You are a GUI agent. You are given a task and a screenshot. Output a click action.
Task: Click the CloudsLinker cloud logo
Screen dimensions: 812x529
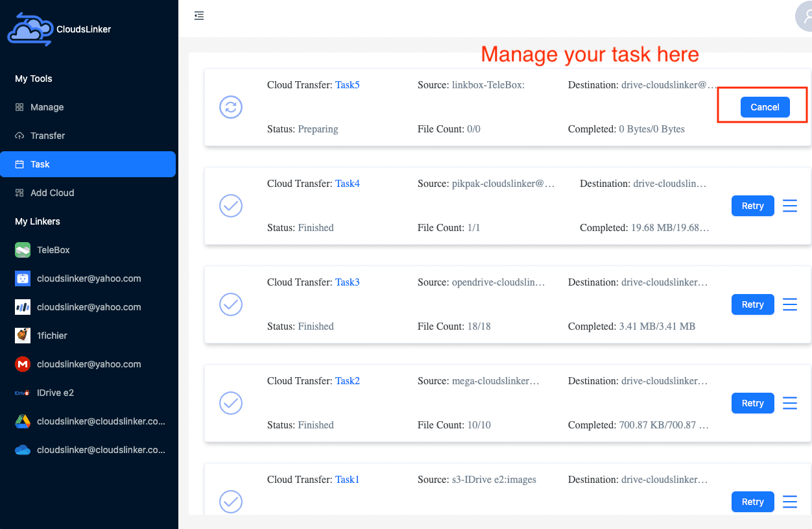pos(30,29)
